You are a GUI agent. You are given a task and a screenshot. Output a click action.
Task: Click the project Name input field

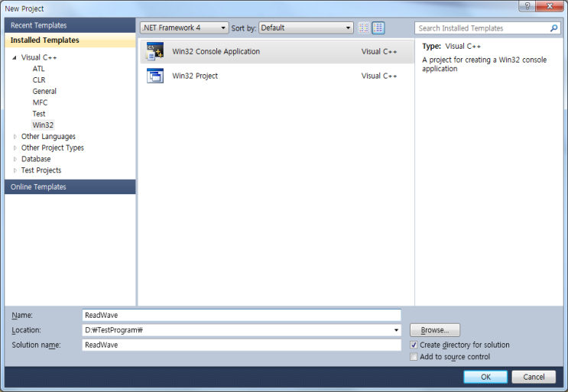tap(242, 315)
